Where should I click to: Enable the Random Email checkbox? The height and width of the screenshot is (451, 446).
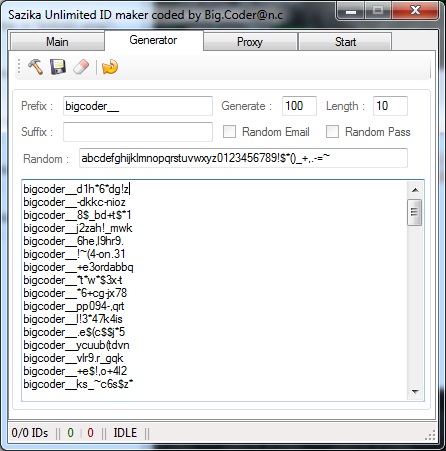pyautogui.click(x=229, y=131)
